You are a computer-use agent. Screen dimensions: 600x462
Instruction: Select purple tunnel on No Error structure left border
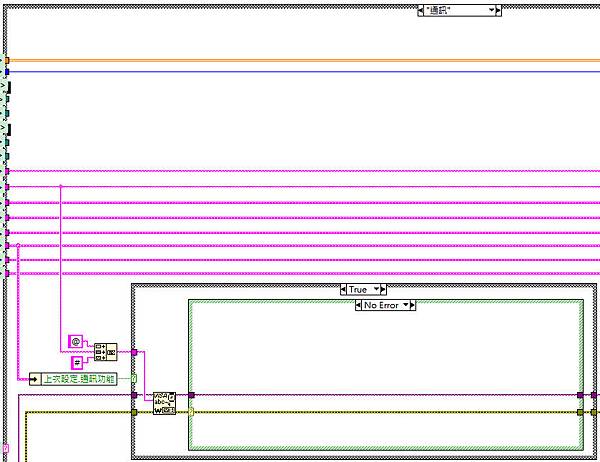191,395
